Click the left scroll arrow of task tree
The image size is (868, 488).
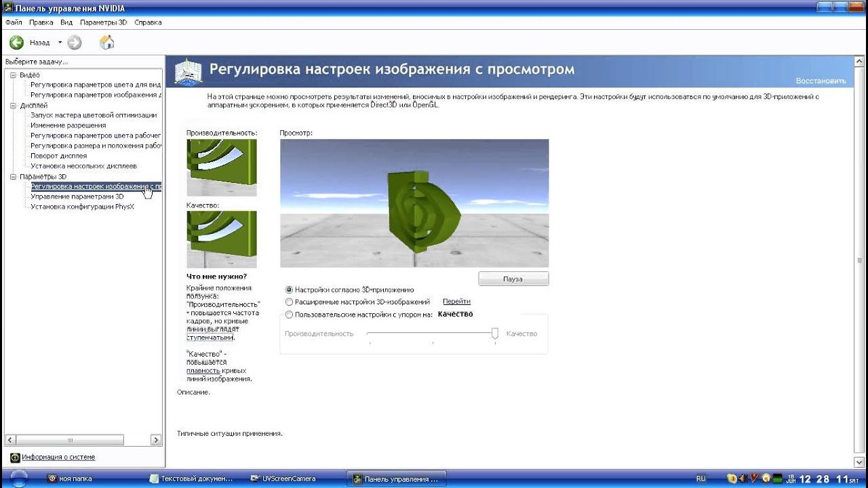click(11, 441)
